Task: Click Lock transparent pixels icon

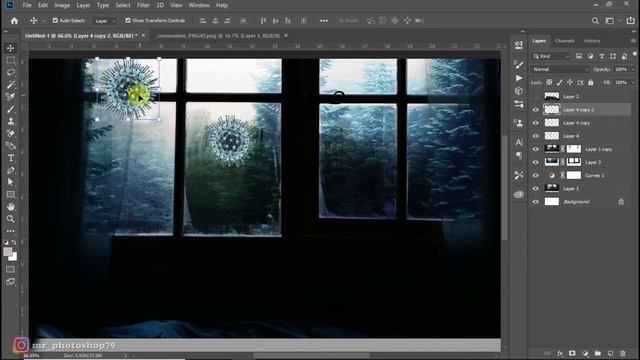Action: [x=549, y=82]
